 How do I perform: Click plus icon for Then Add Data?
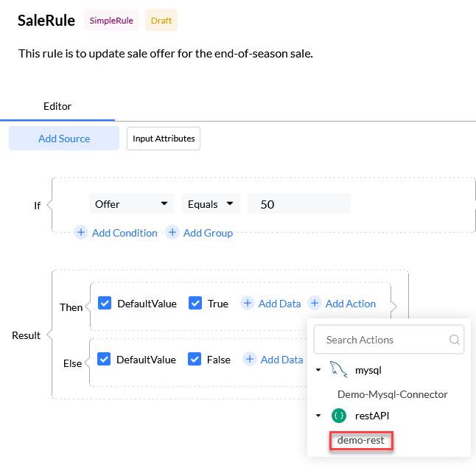(x=248, y=304)
